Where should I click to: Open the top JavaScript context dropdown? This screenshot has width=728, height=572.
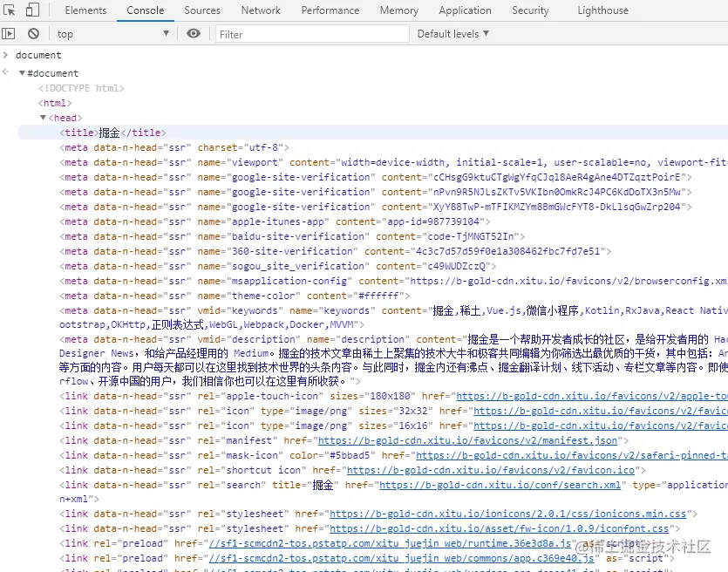112,33
